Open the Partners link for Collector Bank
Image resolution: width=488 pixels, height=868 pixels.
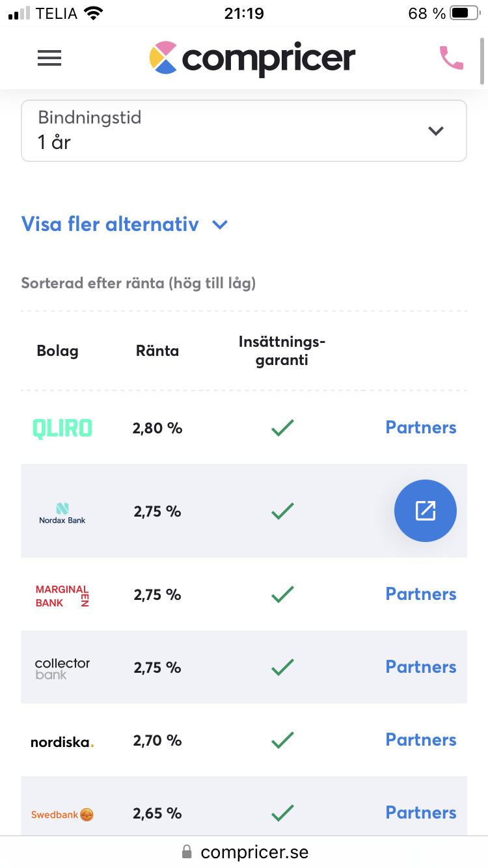pyautogui.click(x=421, y=667)
